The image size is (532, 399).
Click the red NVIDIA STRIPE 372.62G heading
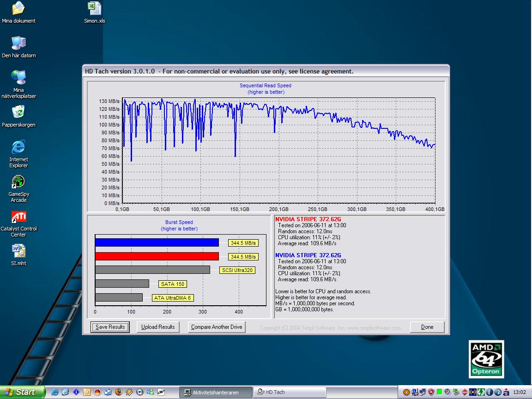click(308, 219)
